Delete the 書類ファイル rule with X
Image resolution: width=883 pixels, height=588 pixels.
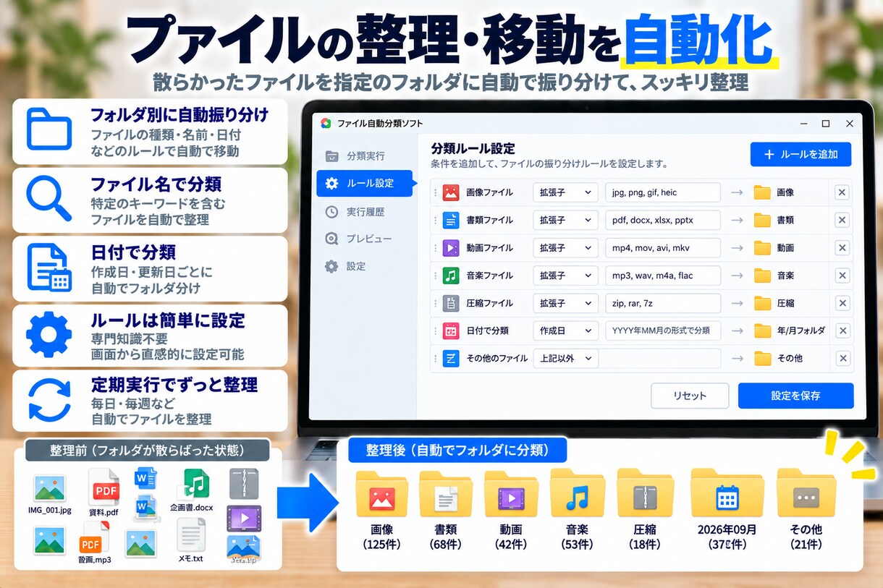(842, 220)
